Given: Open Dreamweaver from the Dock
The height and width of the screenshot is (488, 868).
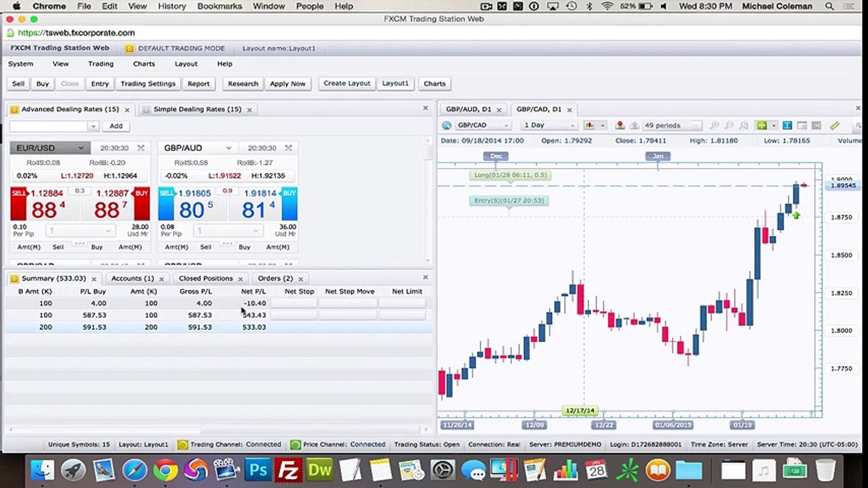Looking at the screenshot, I should pos(320,470).
